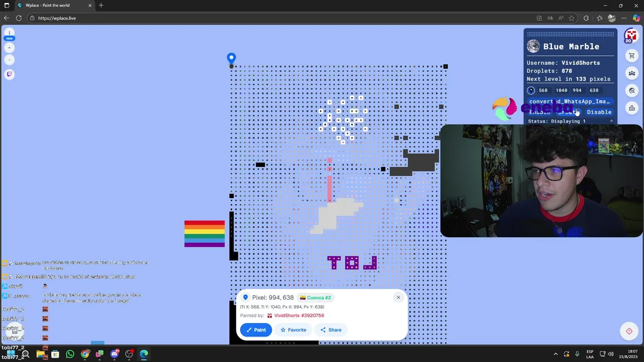The height and width of the screenshot is (362, 644).
Task: Open File Explorer from the taskbar
Action: pyautogui.click(x=40, y=354)
